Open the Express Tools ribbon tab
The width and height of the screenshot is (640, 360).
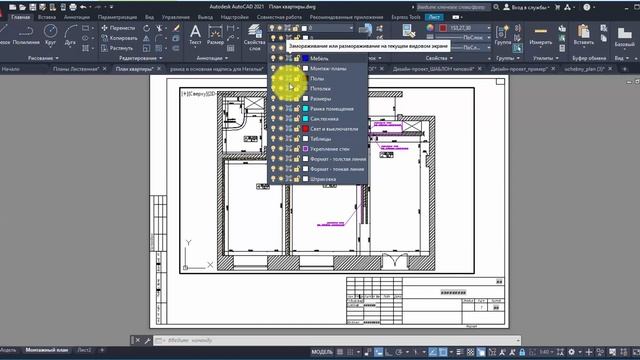(406, 17)
